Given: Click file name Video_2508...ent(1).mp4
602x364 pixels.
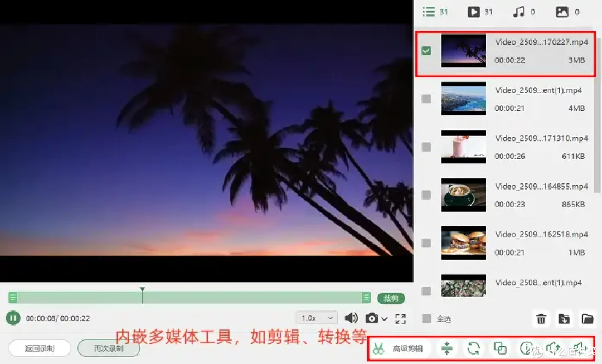Looking at the screenshot, I should click(x=538, y=283).
